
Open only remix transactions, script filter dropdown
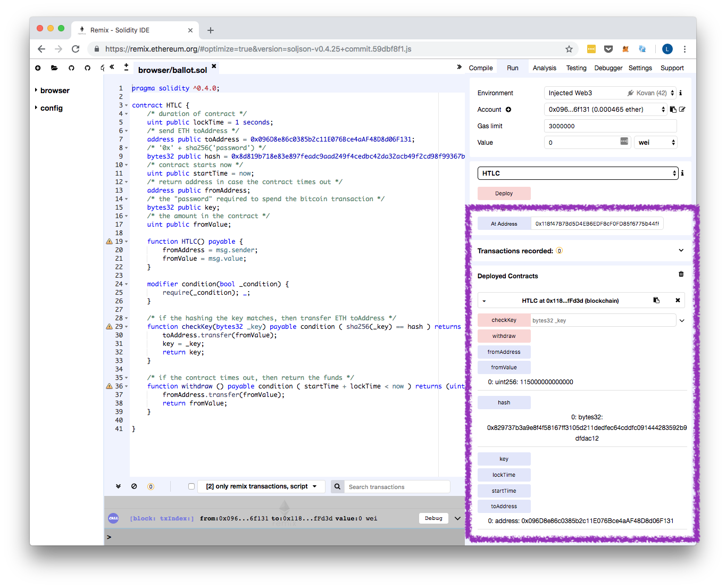pyautogui.click(x=261, y=486)
